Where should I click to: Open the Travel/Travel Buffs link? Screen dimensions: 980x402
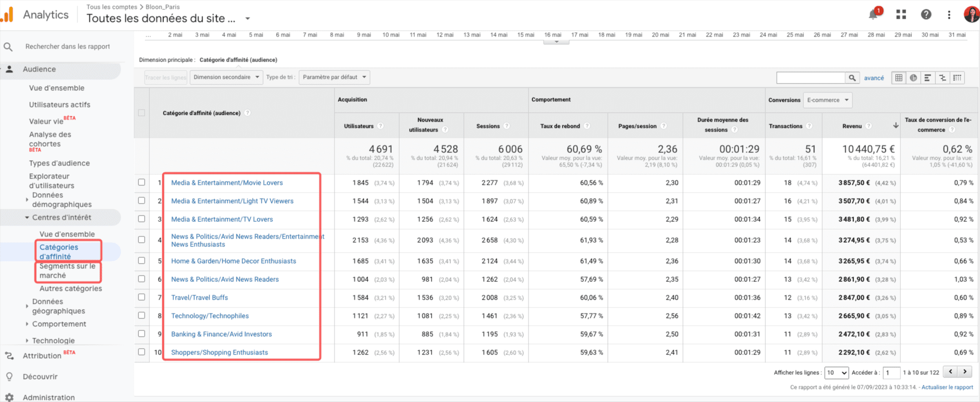199,298
